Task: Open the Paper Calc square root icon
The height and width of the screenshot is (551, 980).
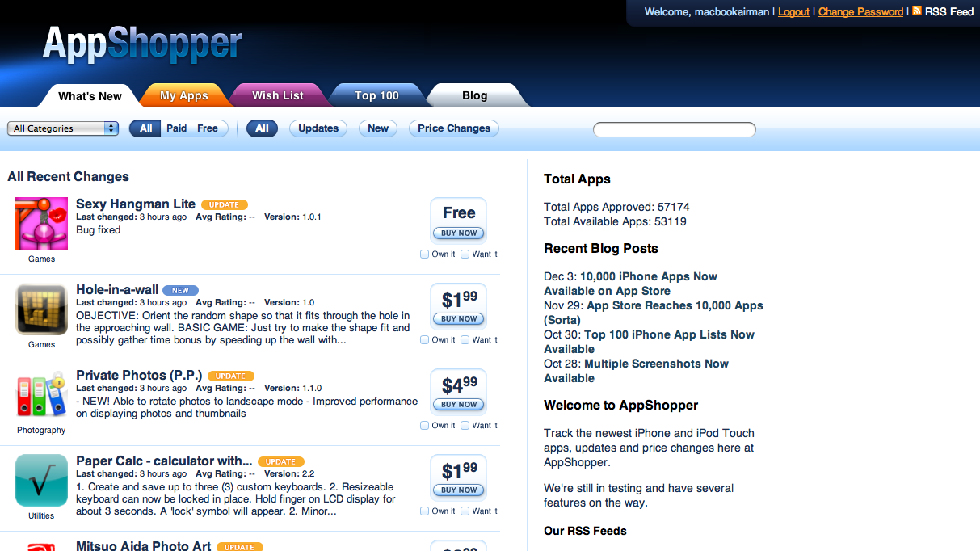Action: point(41,480)
